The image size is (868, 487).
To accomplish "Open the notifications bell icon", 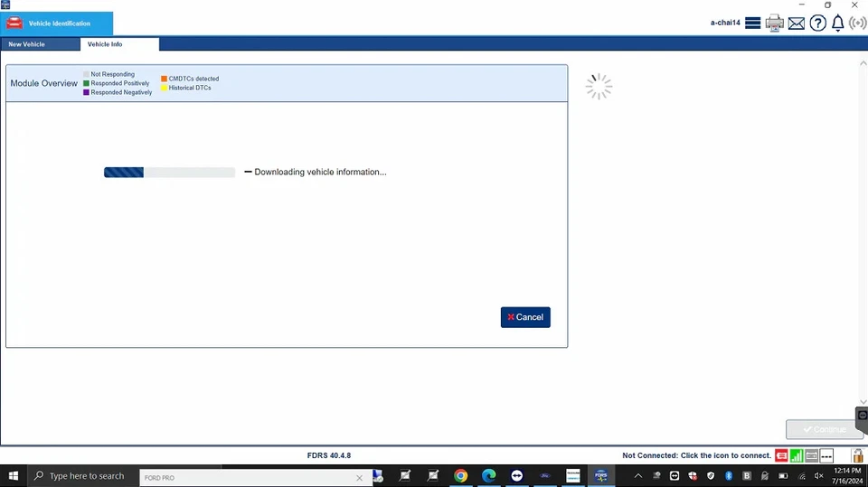I will pyautogui.click(x=837, y=23).
